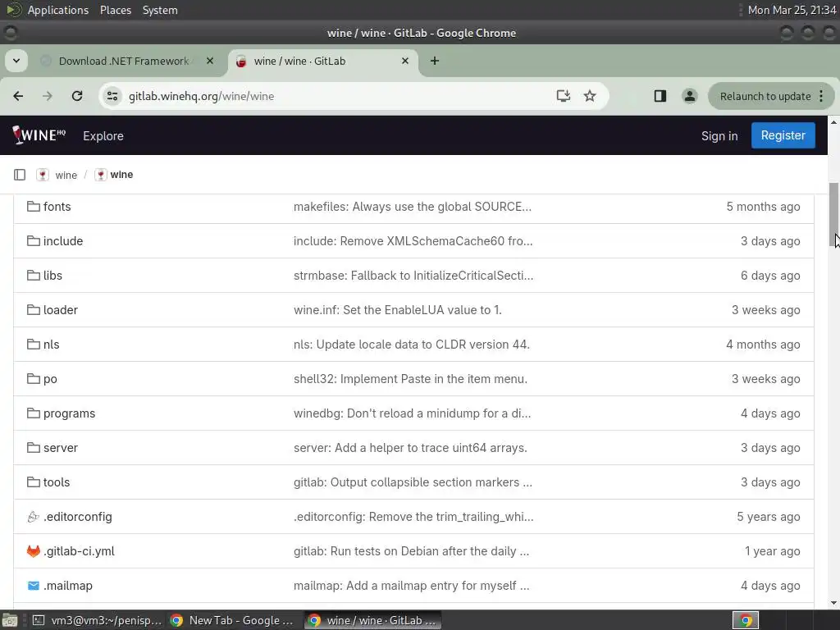The image size is (840, 630).
Task: Toggle the GitLab sidebar icon
Action: 20,175
